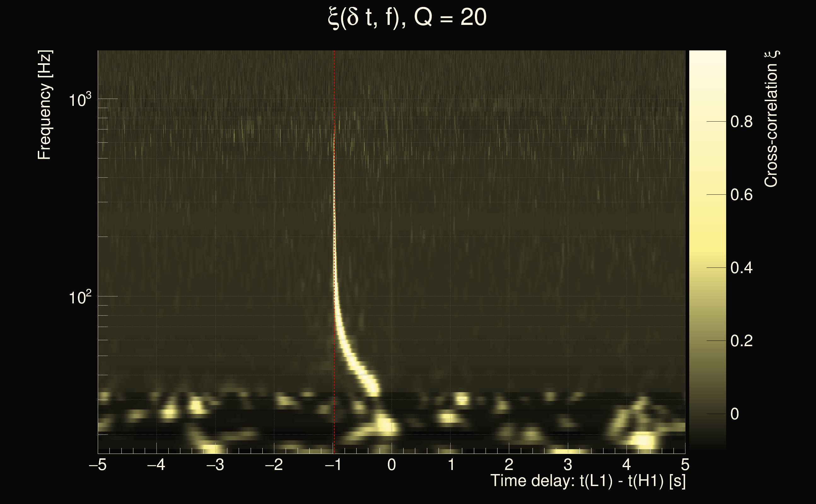The height and width of the screenshot is (504, 816).
Task: Click the time delay axis title
Action: pyautogui.click(x=588, y=481)
